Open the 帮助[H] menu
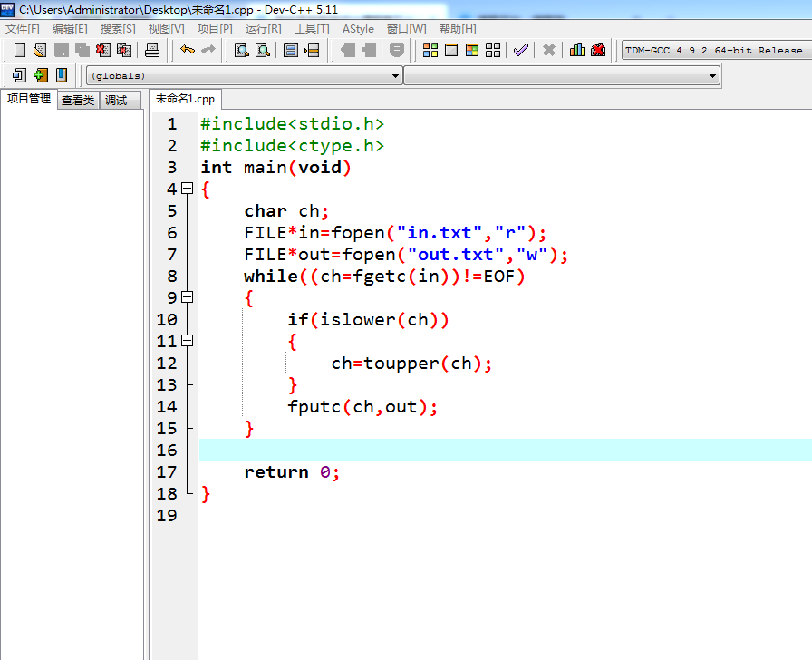The height and width of the screenshot is (660, 812). pyautogui.click(x=458, y=28)
